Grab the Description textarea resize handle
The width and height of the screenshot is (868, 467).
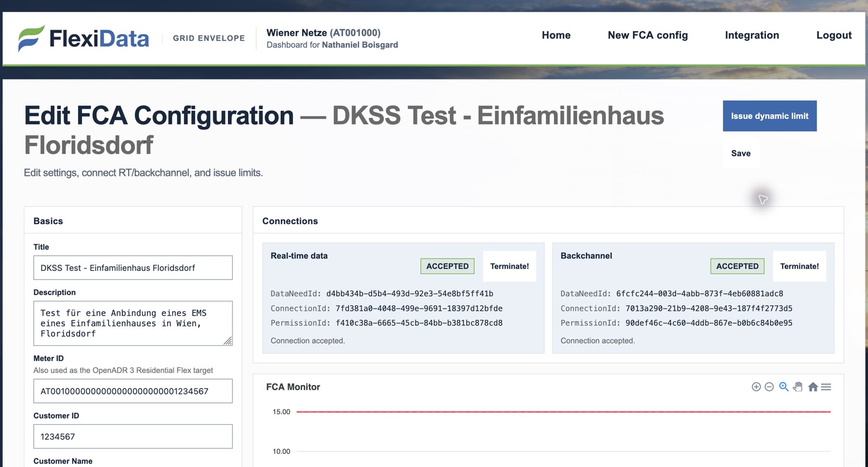pos(228,341)
